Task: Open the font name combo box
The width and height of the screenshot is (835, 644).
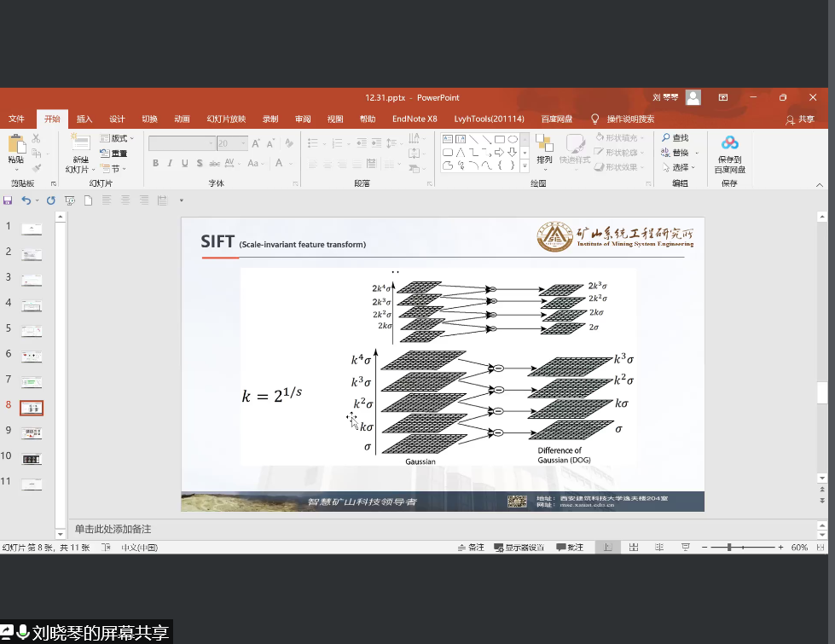Action: coord(182,143)
